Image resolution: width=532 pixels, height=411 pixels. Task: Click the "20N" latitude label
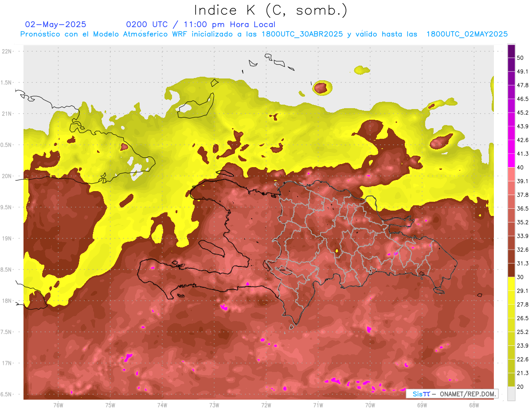(x=8, y=176)
